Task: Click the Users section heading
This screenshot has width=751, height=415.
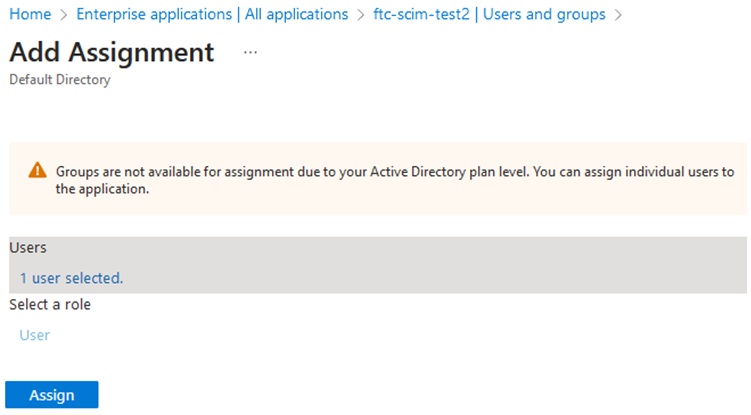Action: [x=28, y=247]
